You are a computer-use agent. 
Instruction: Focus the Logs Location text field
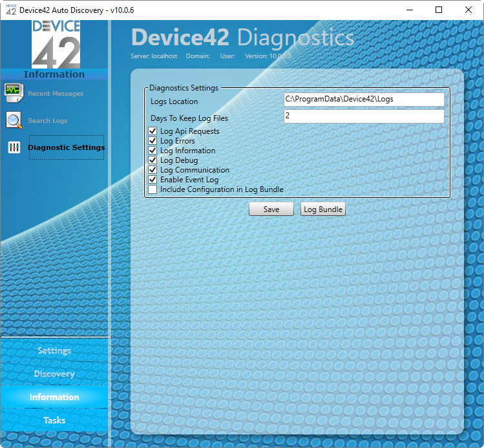click(x=364, y=100)
